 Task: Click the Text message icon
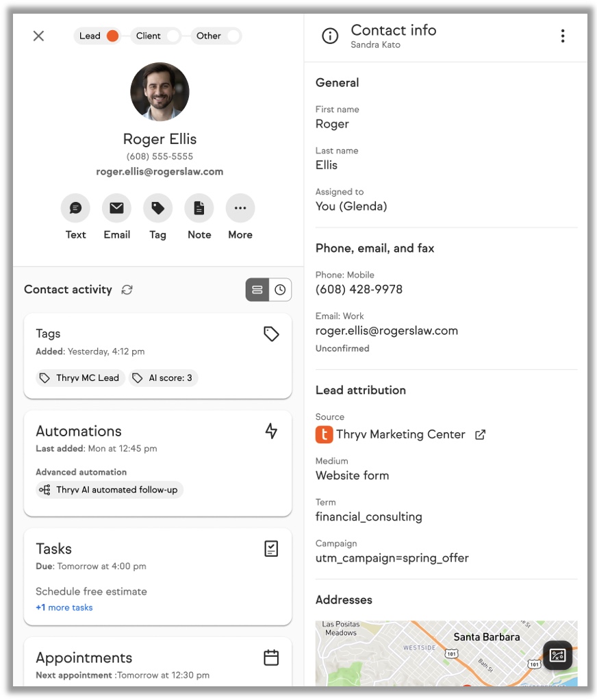pos(75,208)
